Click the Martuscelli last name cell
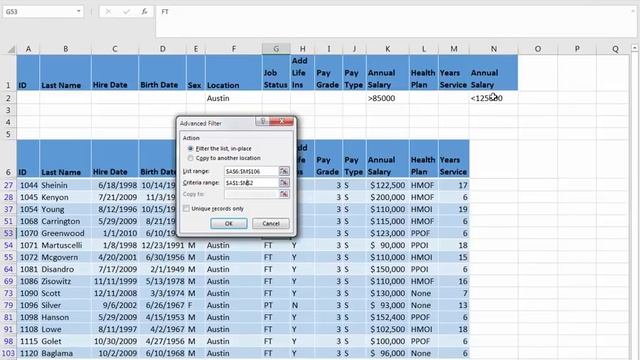Image resolution: width=640 pixels, height=360 pixels. 65,245
